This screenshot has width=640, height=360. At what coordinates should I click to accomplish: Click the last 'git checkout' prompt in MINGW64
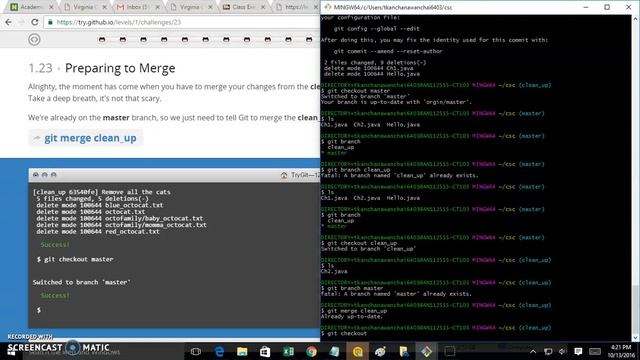pos(344,333)
